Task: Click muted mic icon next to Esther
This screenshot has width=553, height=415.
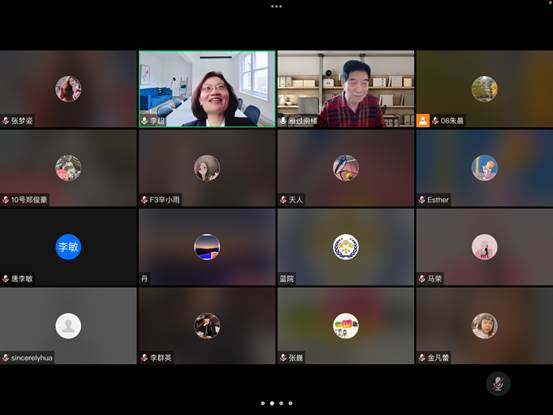Action: (422, 200)
